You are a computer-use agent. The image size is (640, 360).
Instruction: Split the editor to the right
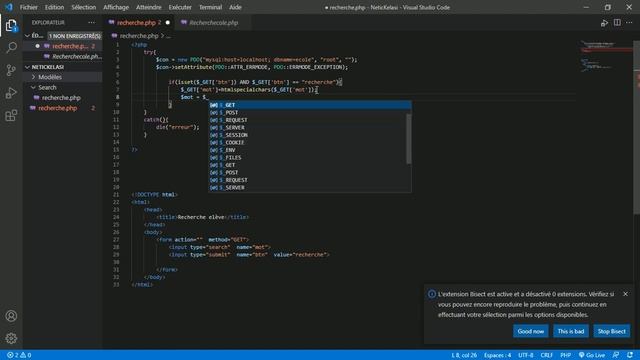tap(617, 22)
